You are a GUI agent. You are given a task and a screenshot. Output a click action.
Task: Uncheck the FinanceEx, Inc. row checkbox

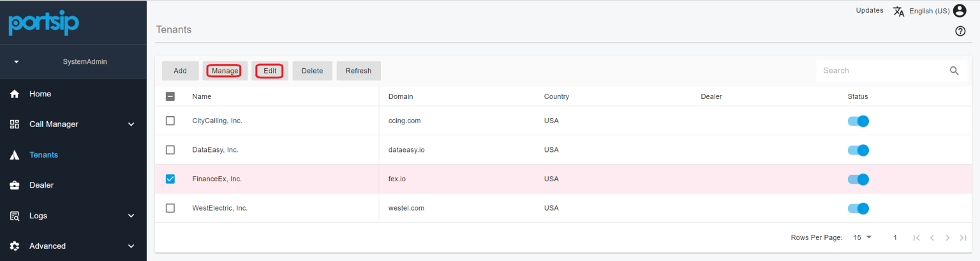(x=170, y=179)
